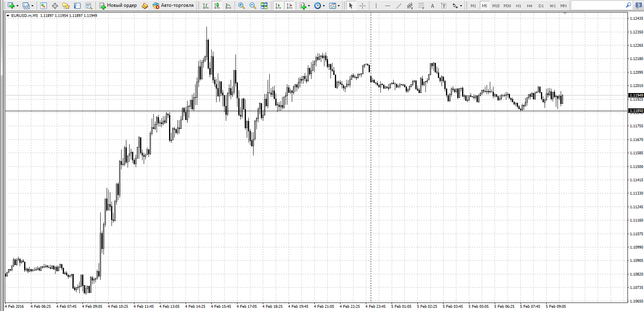Select the equidistant channel tool
644x311 pixels.
[410, 6]
